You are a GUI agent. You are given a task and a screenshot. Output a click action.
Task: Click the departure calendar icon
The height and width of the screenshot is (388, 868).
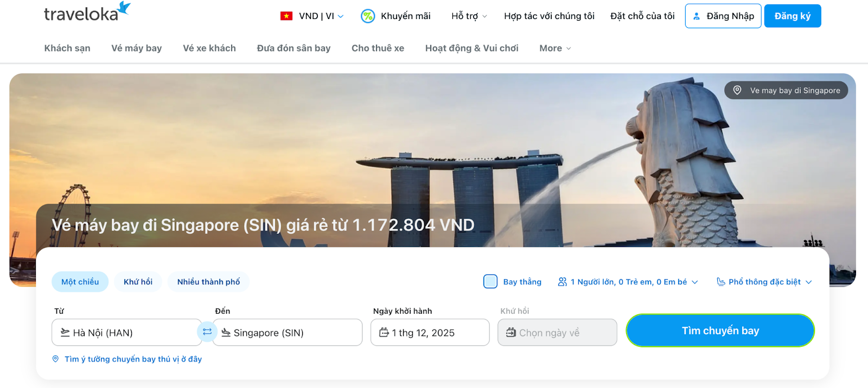coord(384,332)
